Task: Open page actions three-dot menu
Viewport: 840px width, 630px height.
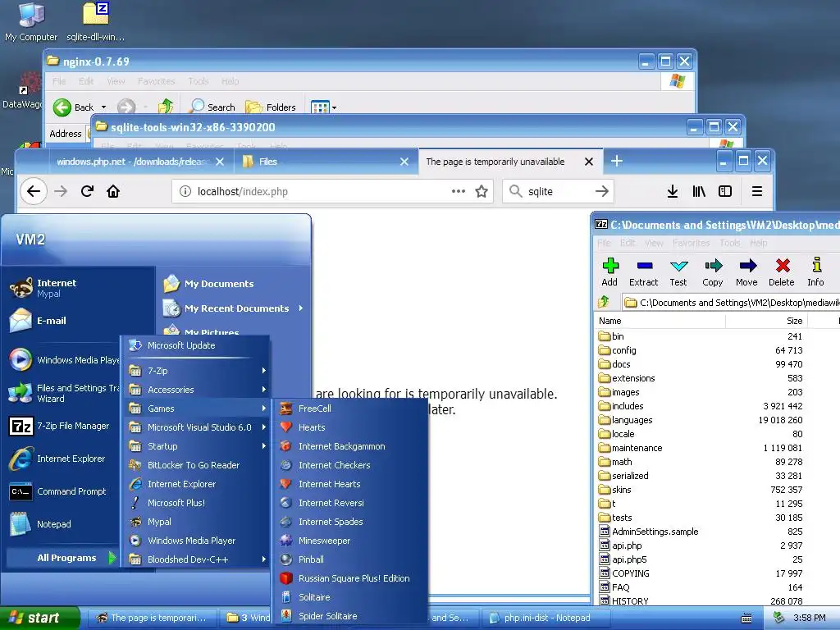Action: [x=458, y=191]
